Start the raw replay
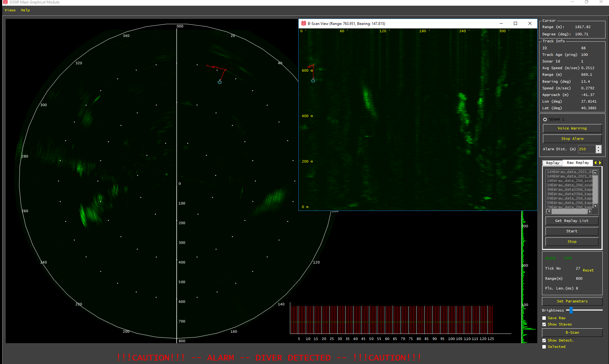 pos(572,231)
